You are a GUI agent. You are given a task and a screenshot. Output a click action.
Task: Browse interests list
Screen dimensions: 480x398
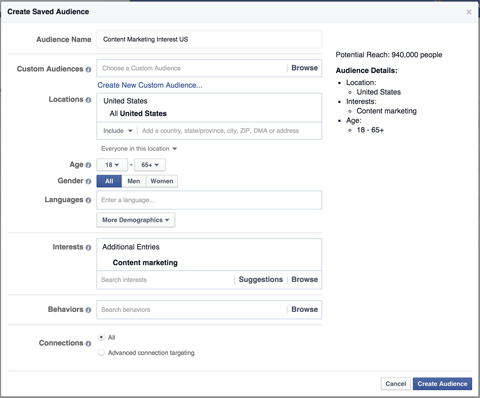tap(304, 279)
